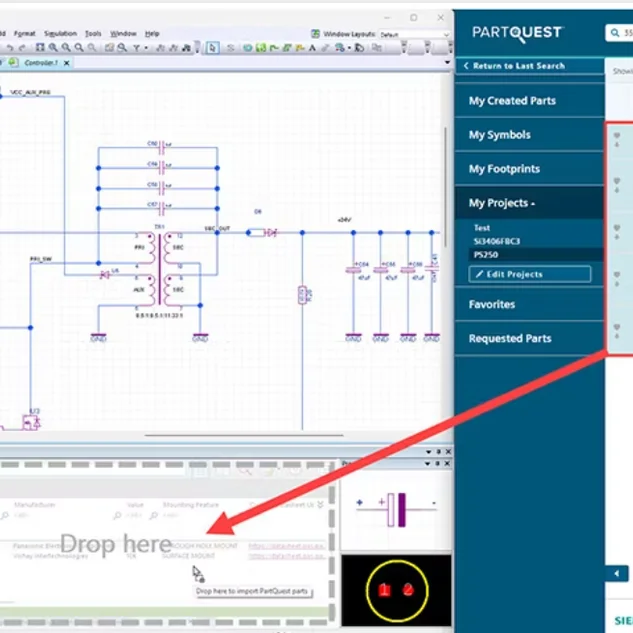Open My Symbols
Viewport: 633px width, 633px height.
(x=529, y=135)
